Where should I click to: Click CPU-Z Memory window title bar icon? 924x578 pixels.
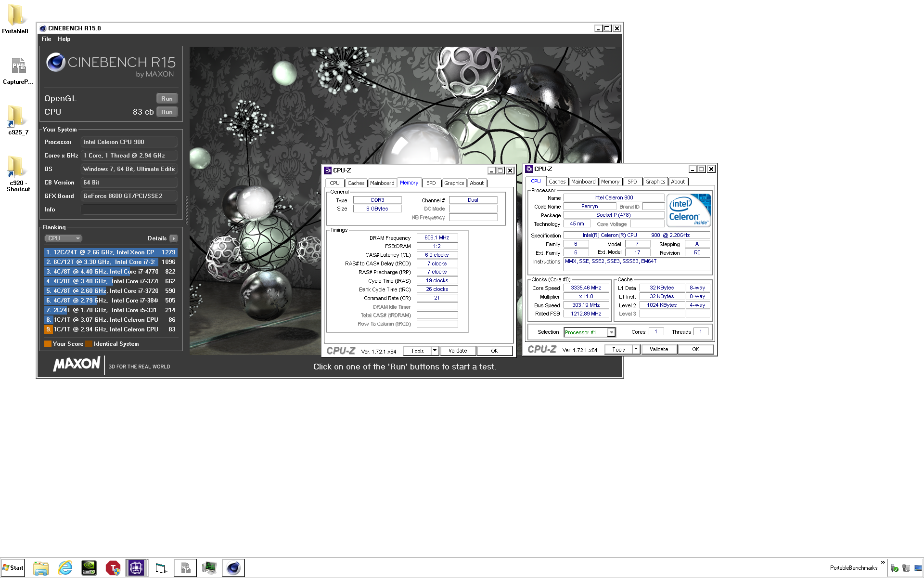328,171
